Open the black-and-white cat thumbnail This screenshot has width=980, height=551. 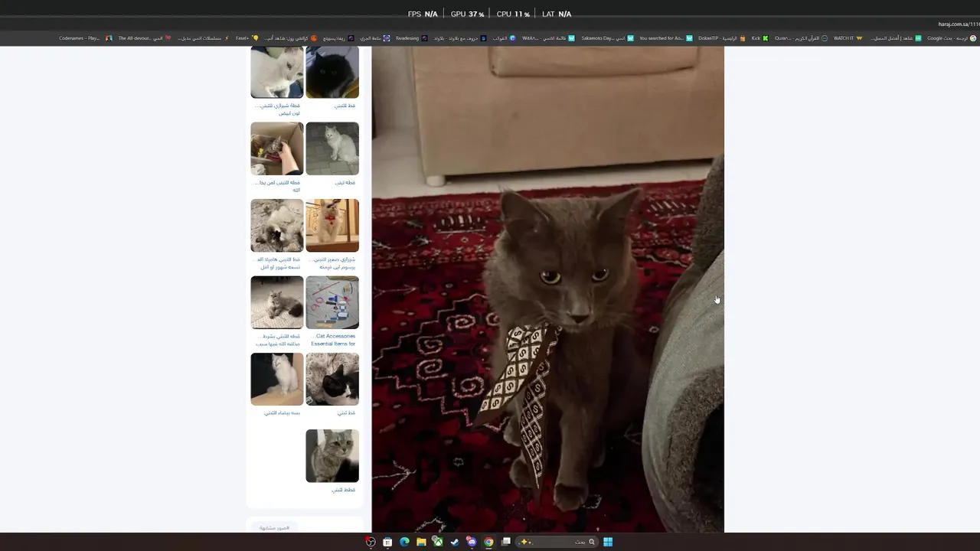tap(332, 379)
